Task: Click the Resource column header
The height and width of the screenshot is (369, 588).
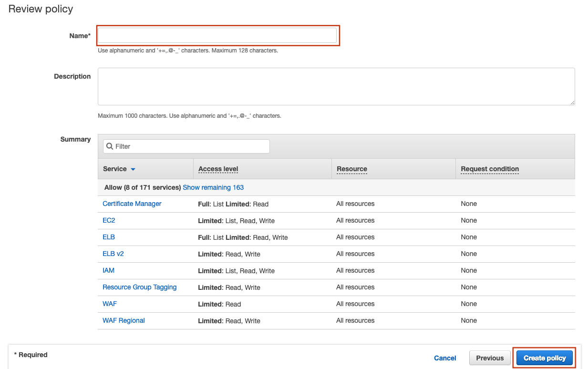Action: pos(351,169)
